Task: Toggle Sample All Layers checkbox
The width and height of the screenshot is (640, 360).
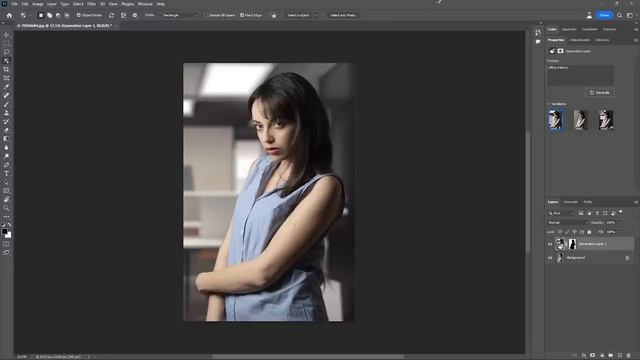Action: pyautogui.click(x=206, y=15)
